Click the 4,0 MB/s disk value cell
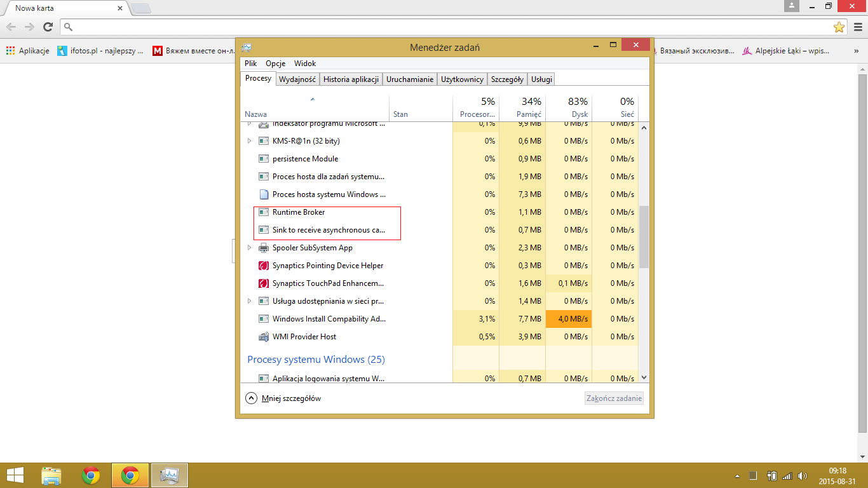 [x=569, y=319]
